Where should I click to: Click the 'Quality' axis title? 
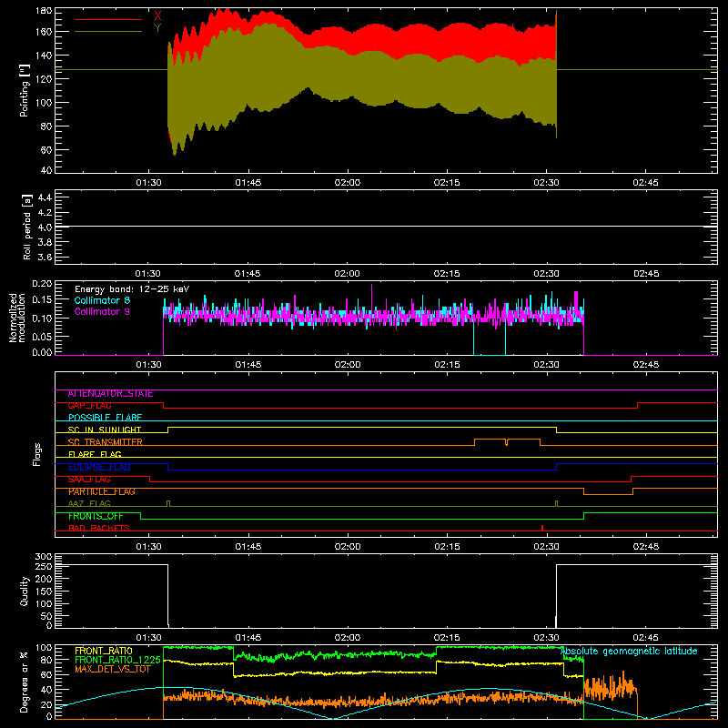coord(25,591)
